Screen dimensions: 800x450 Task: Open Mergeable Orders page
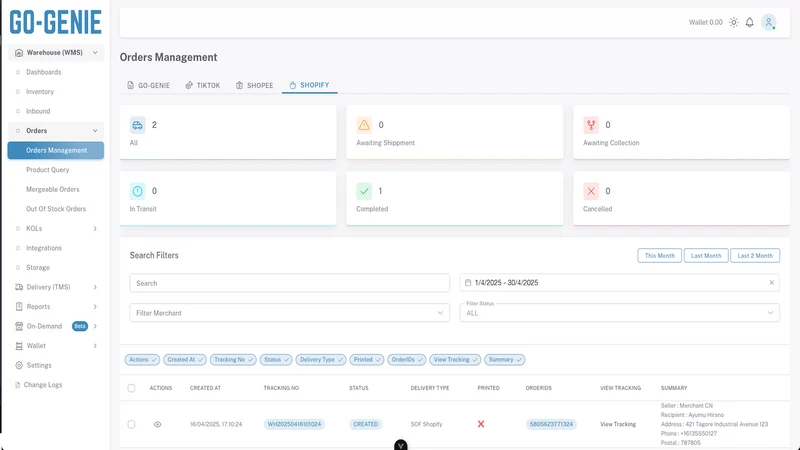(53, 189)
